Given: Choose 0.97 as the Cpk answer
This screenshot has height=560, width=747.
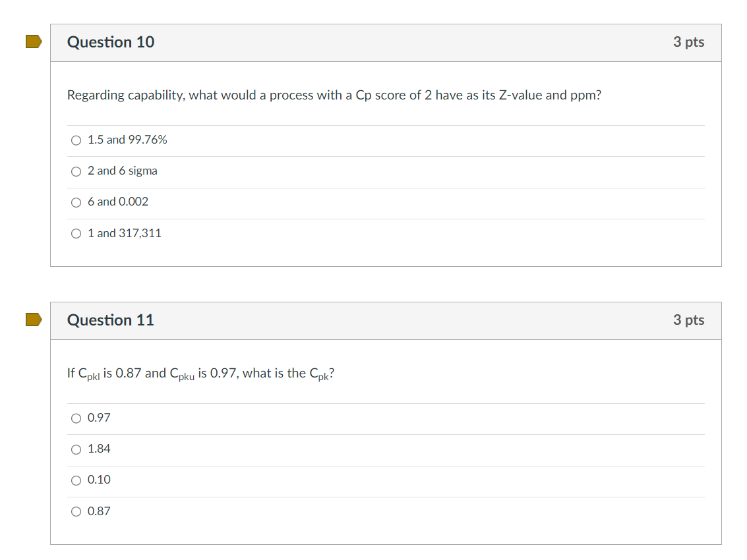Looking at the screenshot, I should (x=76, y=418).
